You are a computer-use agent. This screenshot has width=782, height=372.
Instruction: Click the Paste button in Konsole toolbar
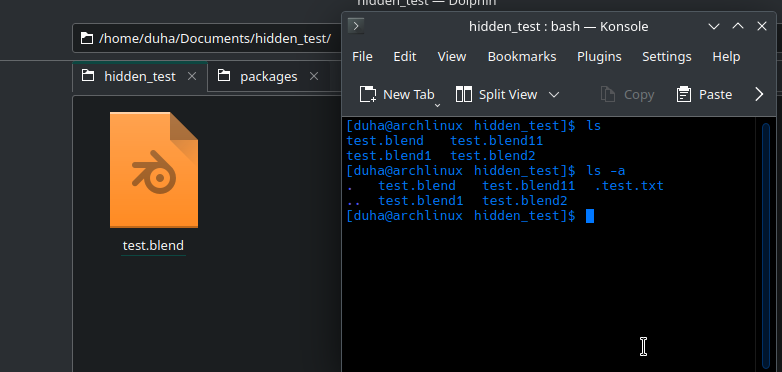704,94
